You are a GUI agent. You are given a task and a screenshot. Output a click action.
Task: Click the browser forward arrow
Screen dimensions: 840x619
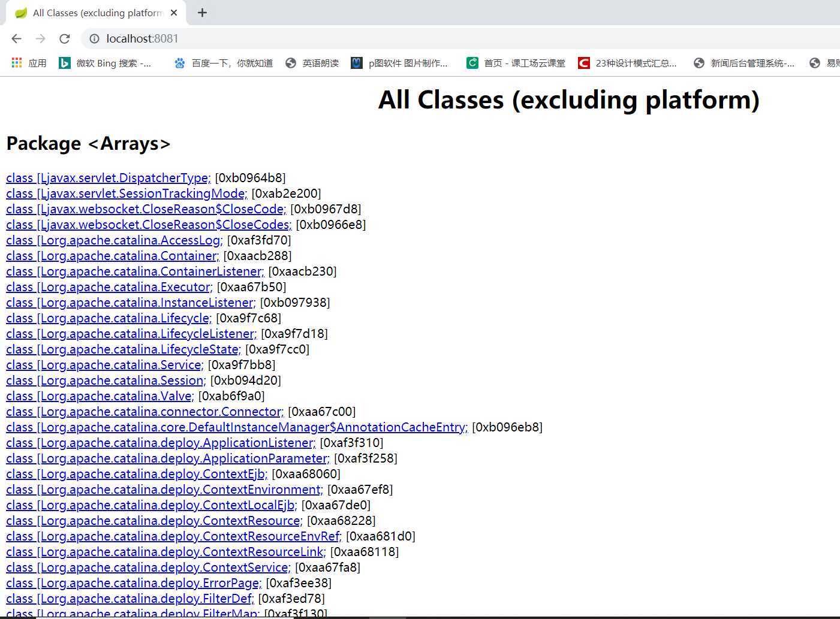(40, 39)
